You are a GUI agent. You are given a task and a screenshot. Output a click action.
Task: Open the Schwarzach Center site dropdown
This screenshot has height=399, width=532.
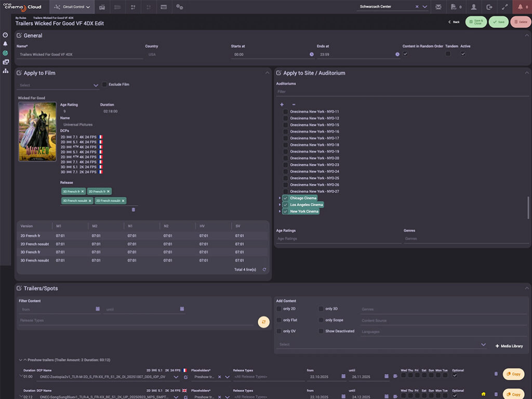click(x=424, y=7)
